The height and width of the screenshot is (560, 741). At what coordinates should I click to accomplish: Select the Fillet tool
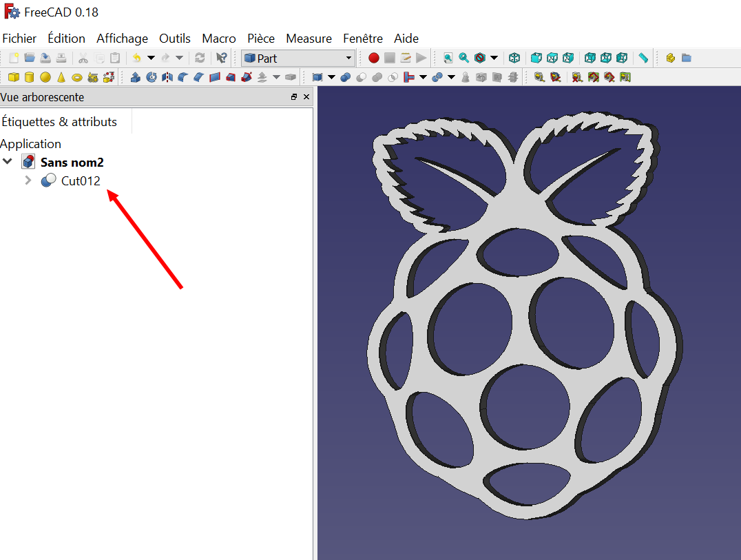pyautogui.click(x=183, y=77)
